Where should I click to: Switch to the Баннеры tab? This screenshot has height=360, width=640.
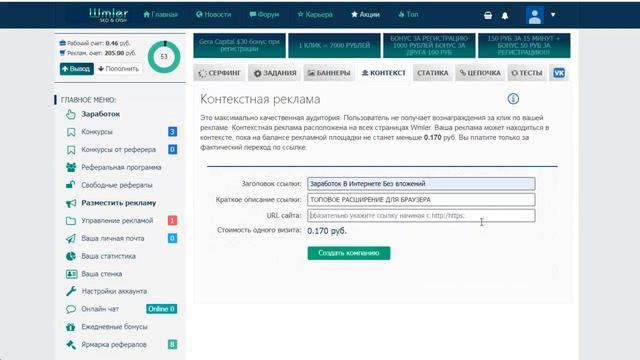(329, 73)
